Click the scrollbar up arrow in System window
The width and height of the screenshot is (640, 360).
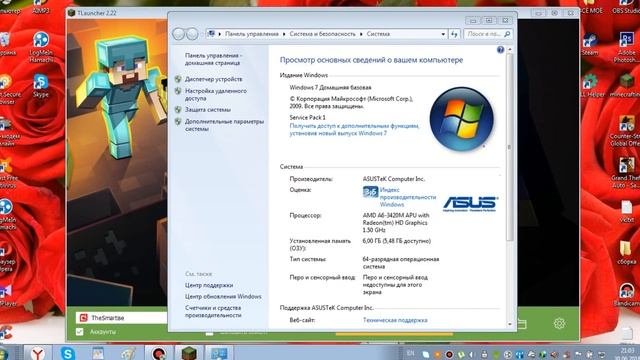(x=509, y=50)
